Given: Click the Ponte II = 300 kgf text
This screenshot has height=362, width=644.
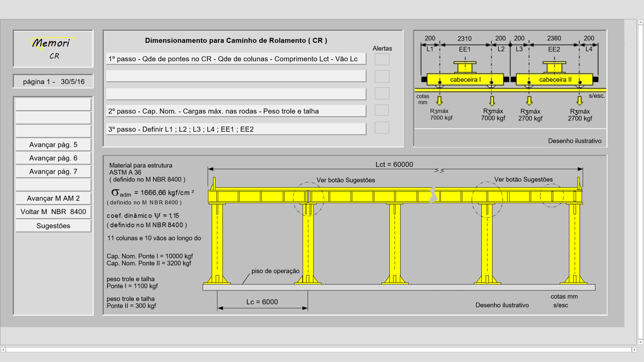Looking at the screenshot, I should coord(131,305).
